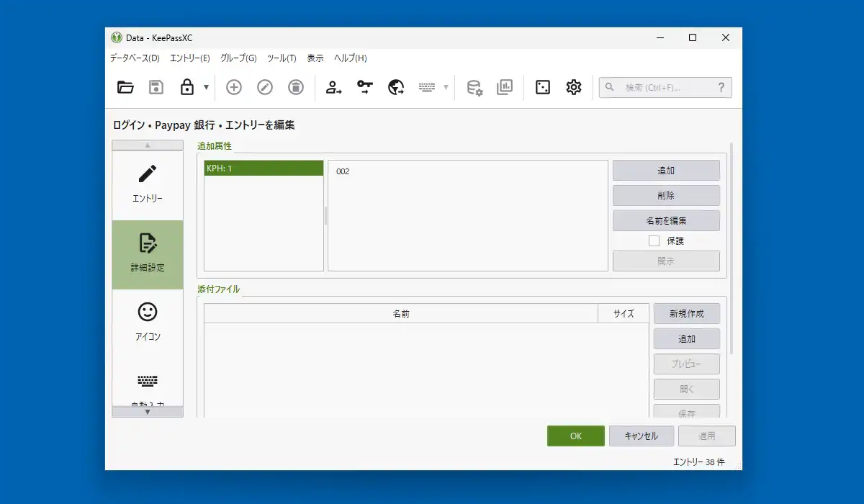Delete entry using trash circle icon
Screen dimensions: 864x504
(x=296, y=88)
